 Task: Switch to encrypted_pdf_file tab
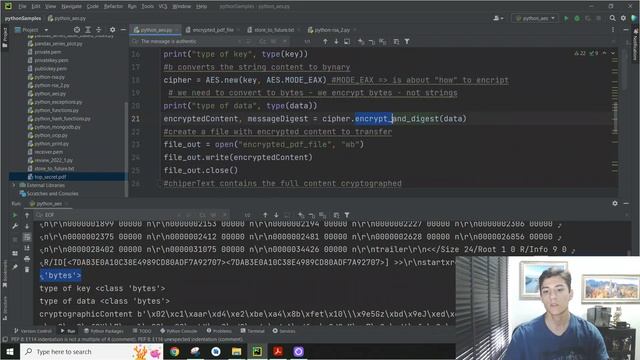pyautogui.click(x=212, y=30)
